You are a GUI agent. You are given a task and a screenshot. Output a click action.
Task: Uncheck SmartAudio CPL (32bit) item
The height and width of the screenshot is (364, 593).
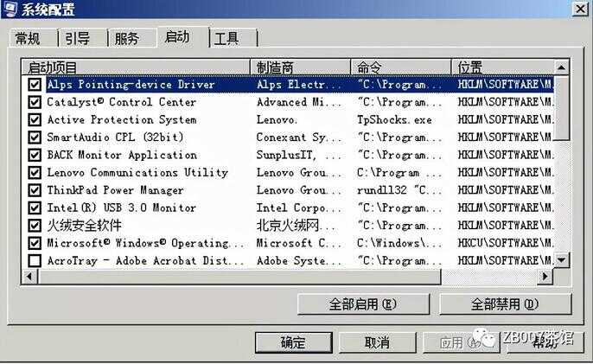click(35, 137)
